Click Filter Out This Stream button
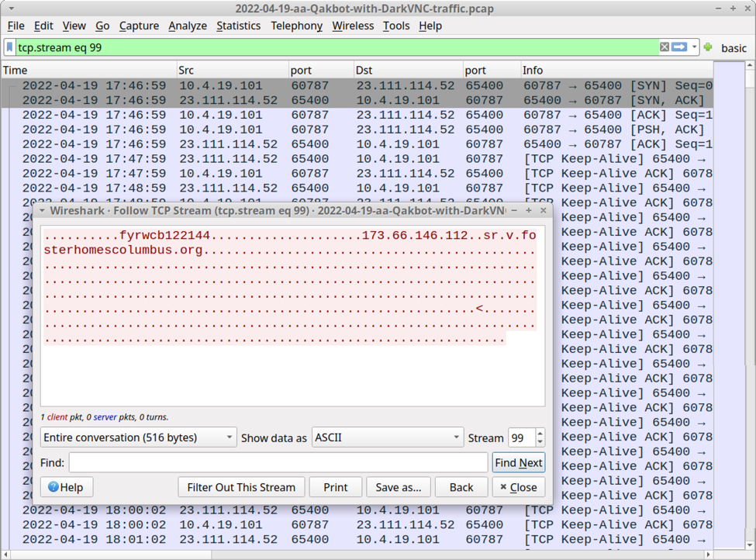 [x=241, y=487]
